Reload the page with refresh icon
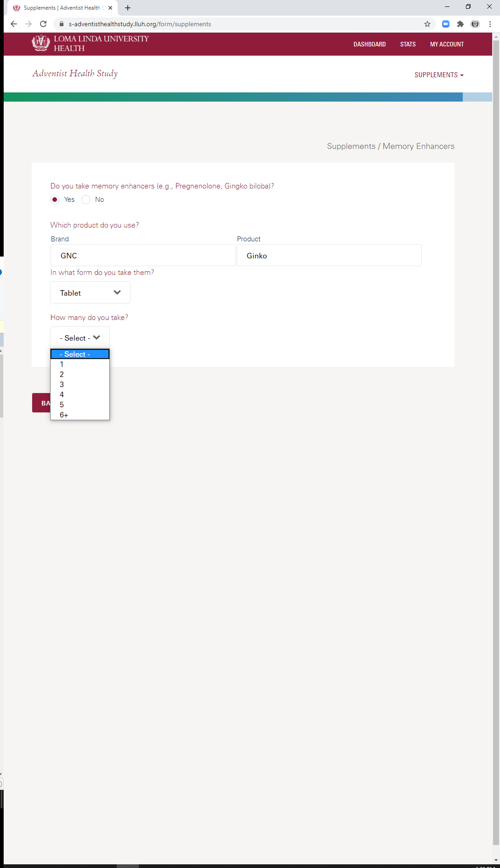 click(x=43, y=24)
